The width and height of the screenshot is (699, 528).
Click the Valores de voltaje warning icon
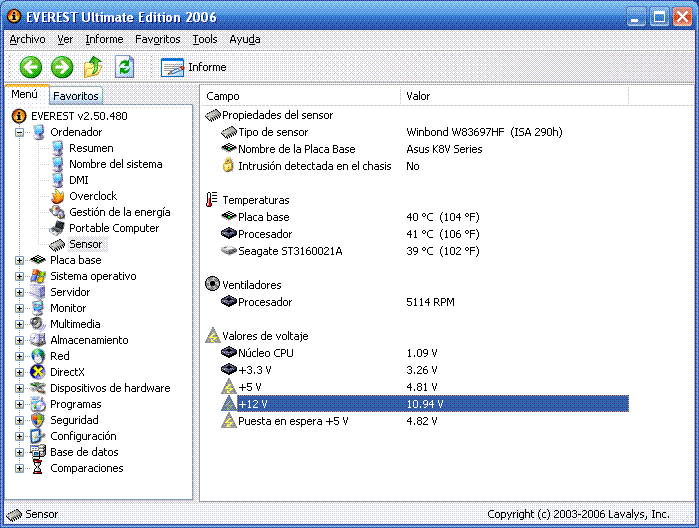tap(213, 336)
